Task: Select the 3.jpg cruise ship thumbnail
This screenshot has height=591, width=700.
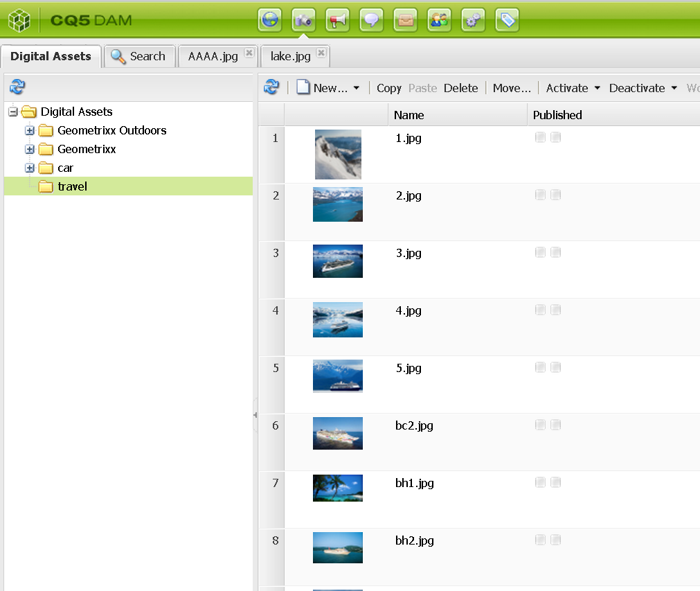Action: [338, 261]
